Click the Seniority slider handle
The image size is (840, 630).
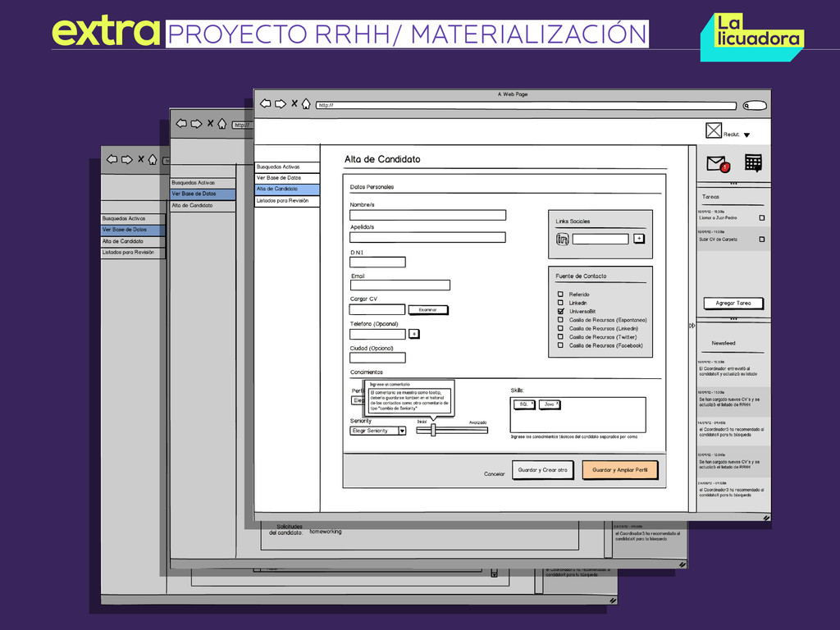433,430
